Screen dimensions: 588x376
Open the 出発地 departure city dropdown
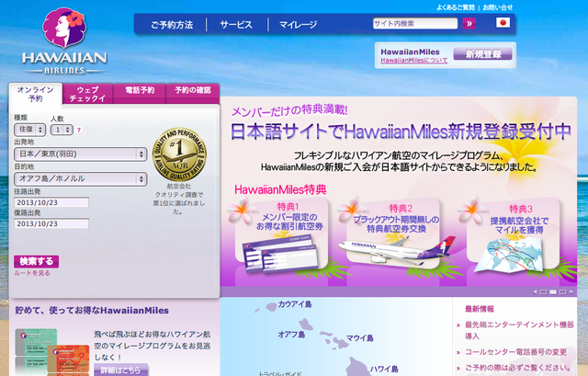tap(80, 154)
